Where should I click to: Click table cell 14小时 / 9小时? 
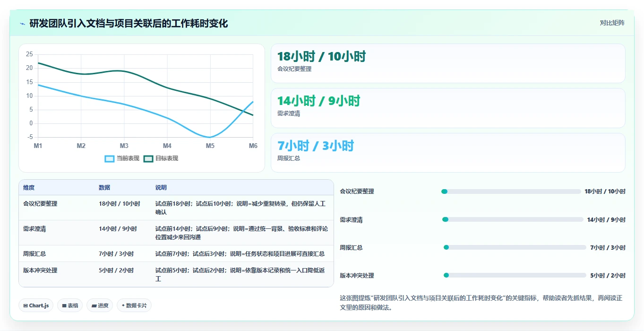(x=118, y=229)
